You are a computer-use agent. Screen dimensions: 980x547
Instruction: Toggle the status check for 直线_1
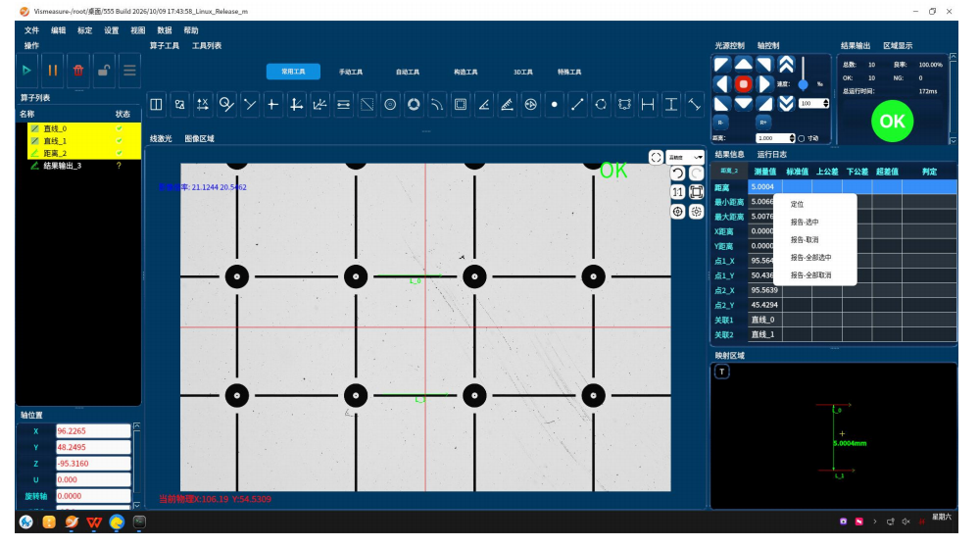[120, 140]
